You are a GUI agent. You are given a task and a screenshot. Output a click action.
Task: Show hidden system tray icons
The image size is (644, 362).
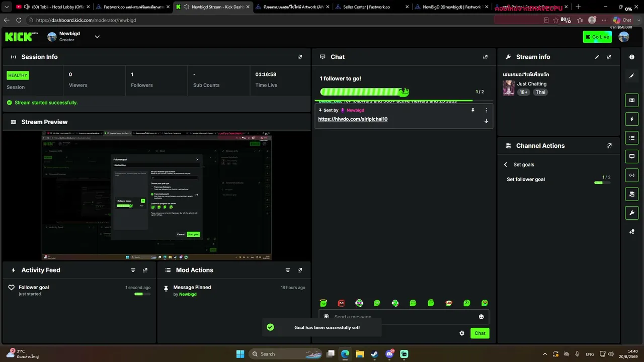[545, 354]
